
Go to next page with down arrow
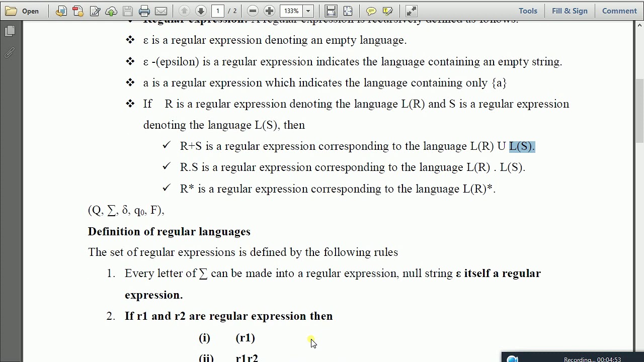tap(201, 11)
